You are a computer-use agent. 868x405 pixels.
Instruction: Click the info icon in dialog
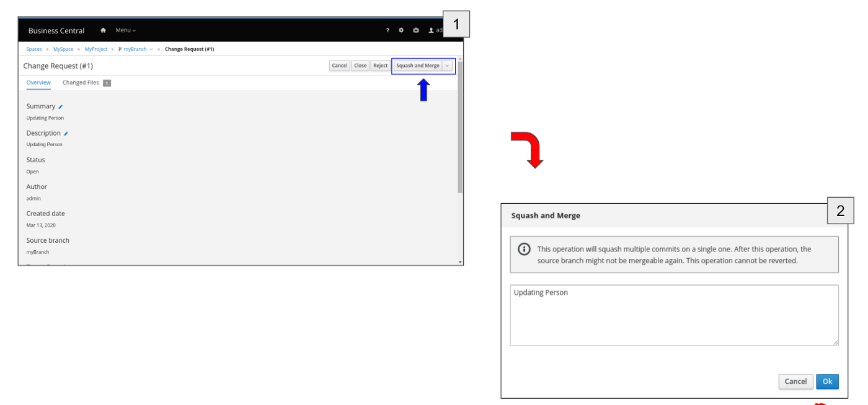click(x=524, y=249)
